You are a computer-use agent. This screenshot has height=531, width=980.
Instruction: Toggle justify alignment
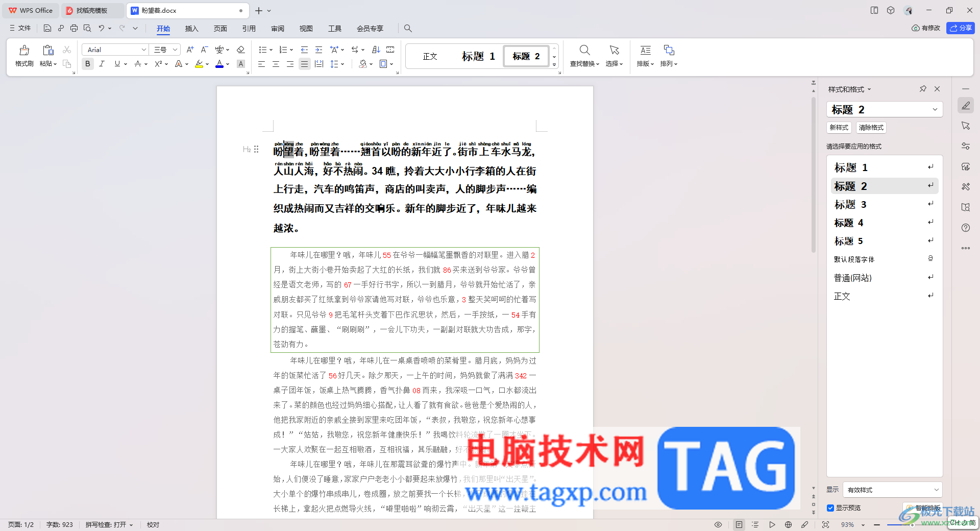click(305, 64)
